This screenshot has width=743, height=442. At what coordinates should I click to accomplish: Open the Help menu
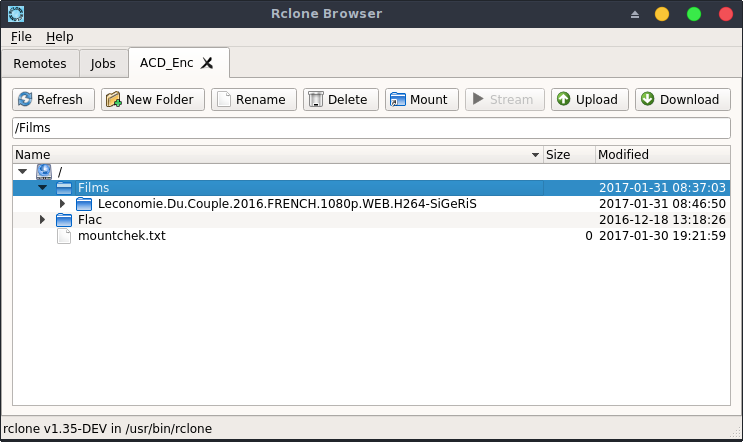(60, 37)
